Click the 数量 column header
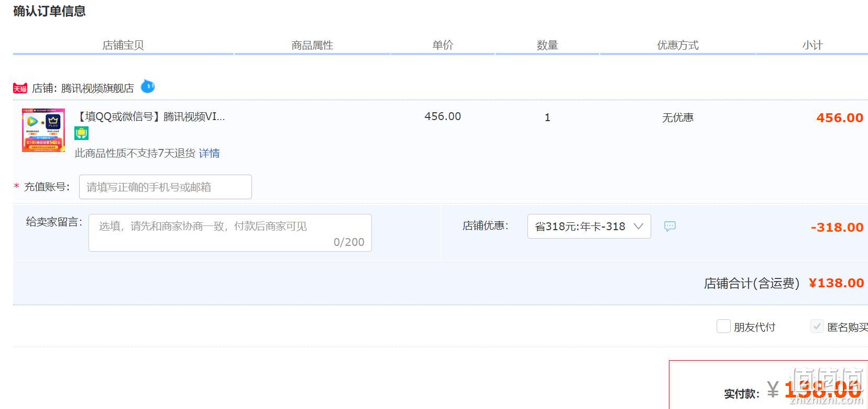The image size is (868, 409). [547, 45]
